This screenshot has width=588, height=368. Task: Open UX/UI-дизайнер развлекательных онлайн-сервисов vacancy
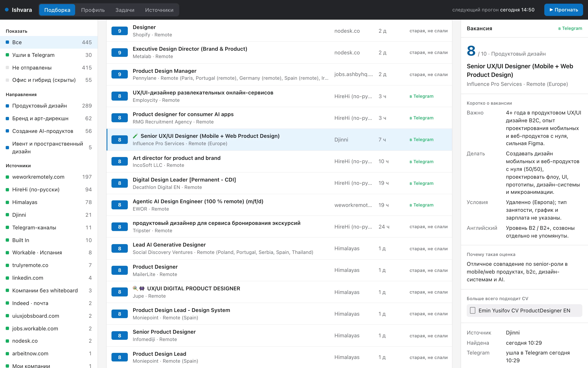click(x=279, y=96)
